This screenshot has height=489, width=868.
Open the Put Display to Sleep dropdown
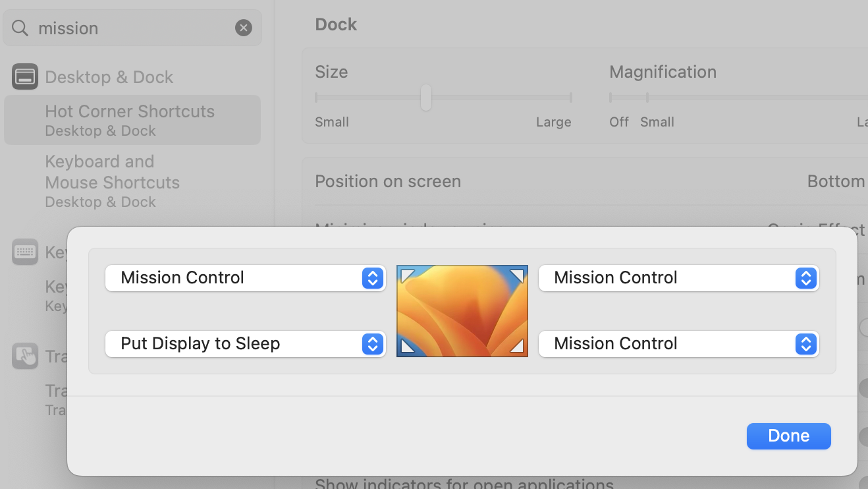pyautogui.click(x=245, y=344)
